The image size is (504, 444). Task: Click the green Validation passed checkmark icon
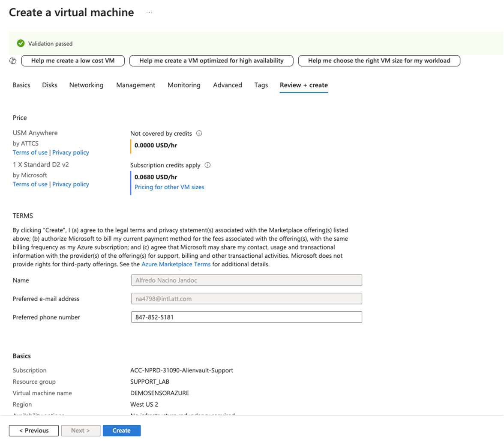coord(21,43)
